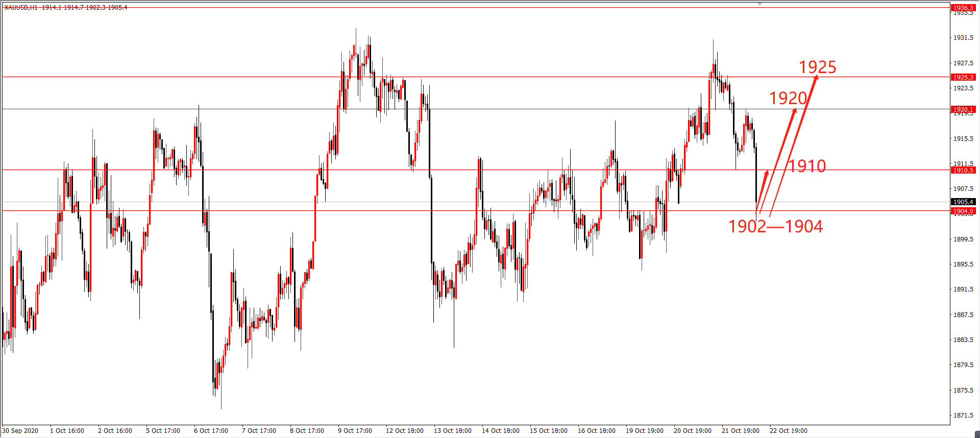Click the 9 Oct 17:00 time label
The image size is (980, 438).
point(355,430)
